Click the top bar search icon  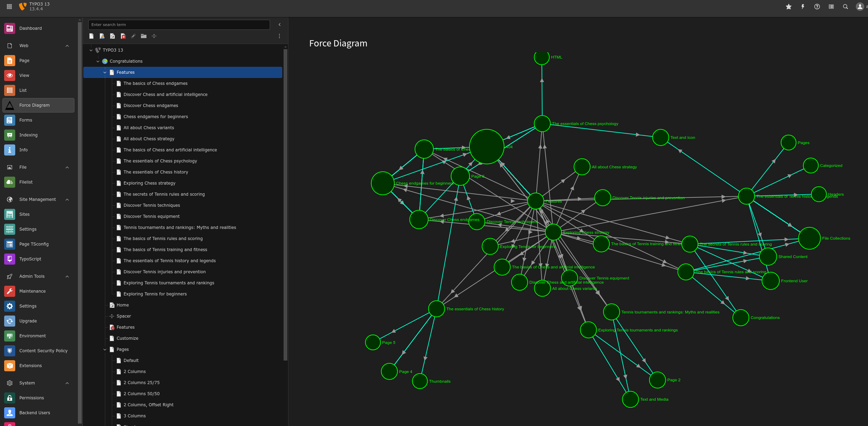click(x=845, y=7)
